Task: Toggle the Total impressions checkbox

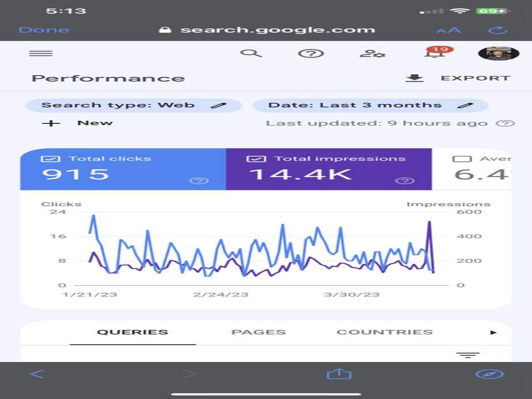Action: [256, 159]
